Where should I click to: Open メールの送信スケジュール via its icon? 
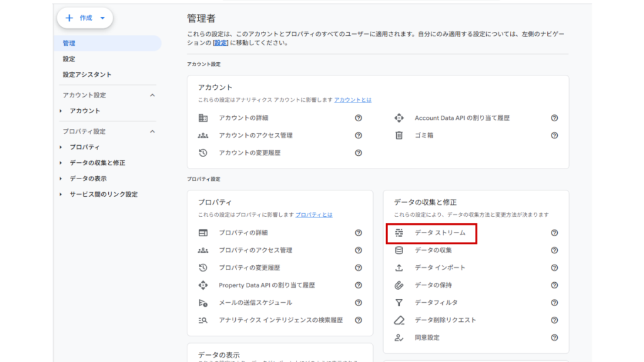tap(203, 302)
